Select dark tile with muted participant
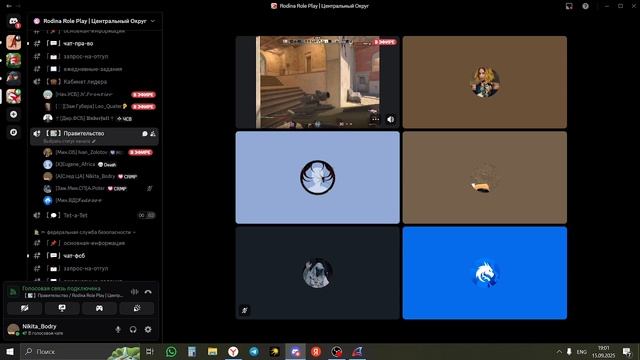Image resolution: width=640 pixels, height=360 pixels. click(x=318, y=273)
